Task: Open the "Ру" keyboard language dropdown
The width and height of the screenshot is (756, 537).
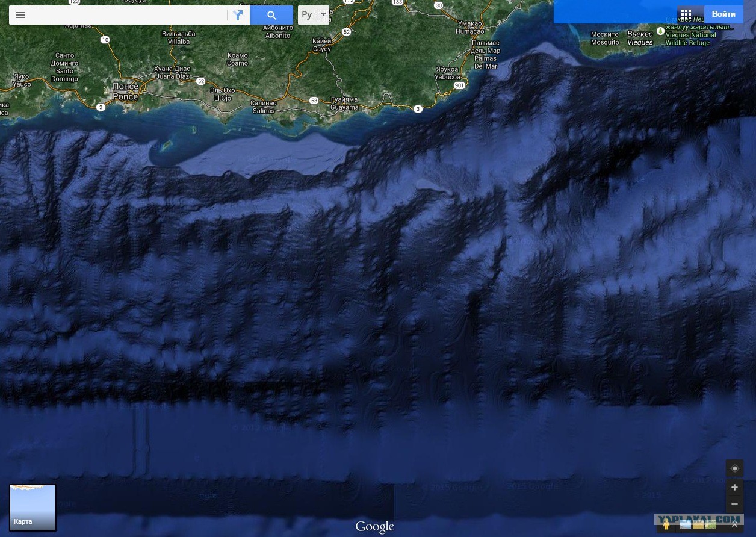Action: pyautogui.click(x=314, y=15)
